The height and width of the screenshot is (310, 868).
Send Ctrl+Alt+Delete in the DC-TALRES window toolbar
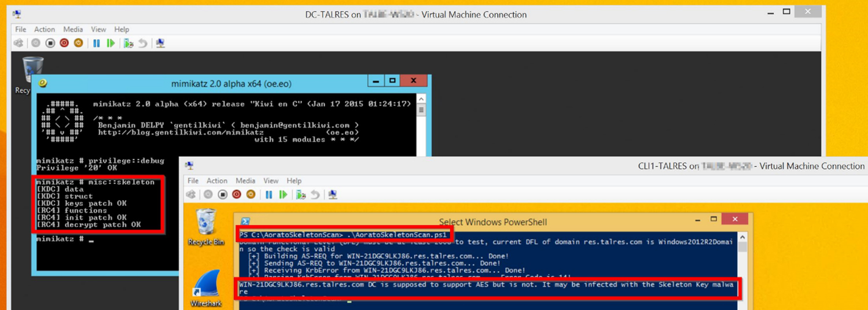19,43
